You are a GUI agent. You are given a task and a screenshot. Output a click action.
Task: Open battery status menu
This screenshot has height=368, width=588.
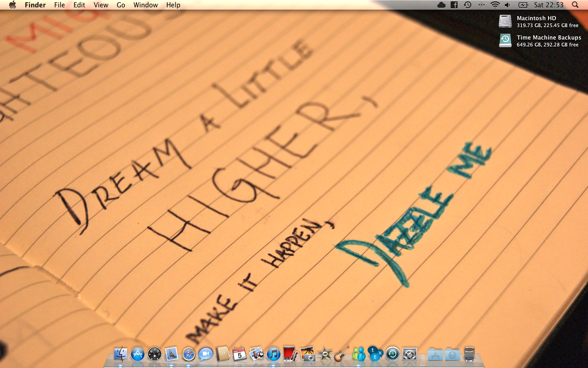click(523, 5)
